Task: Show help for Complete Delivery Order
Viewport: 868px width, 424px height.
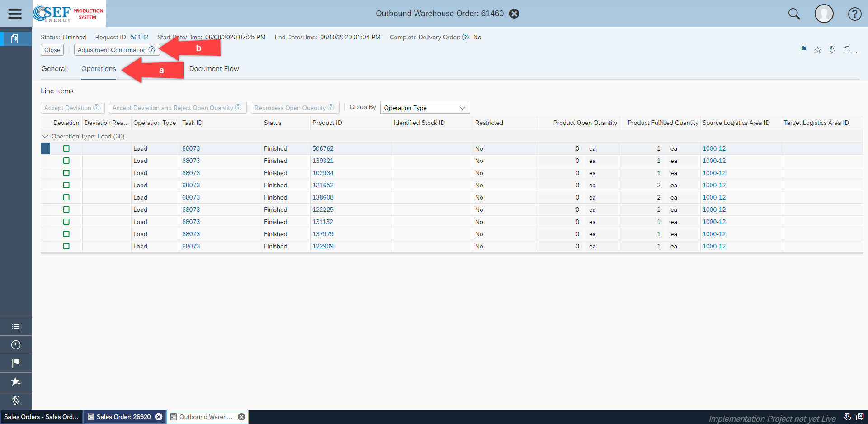Action: point(465,37)
